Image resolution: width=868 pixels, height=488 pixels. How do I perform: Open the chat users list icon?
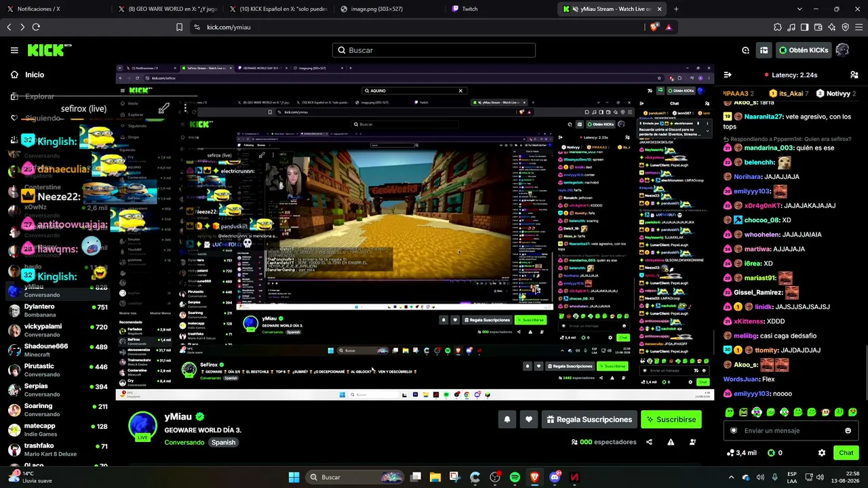(x=854, y=75)
